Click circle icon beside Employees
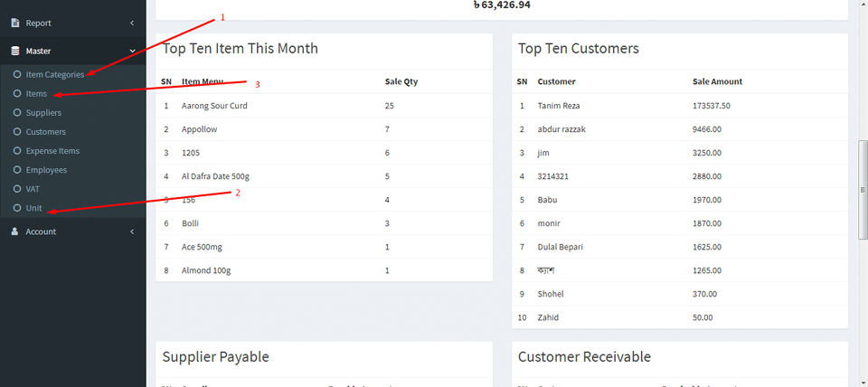Screen dimensions: 868x387 pos(17,170)
